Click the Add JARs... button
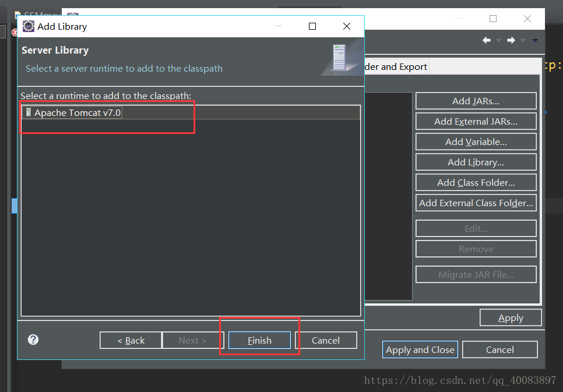 tap(476, 101)
